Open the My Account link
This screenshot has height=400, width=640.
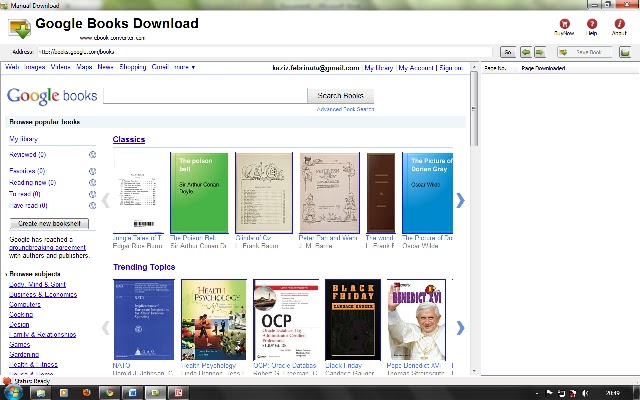416,68
